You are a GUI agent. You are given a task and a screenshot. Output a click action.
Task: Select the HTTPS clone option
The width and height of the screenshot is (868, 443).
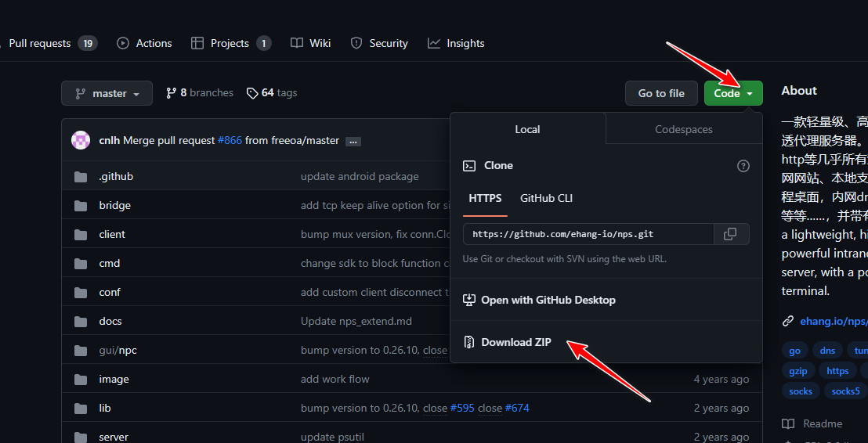coord(485,198)
